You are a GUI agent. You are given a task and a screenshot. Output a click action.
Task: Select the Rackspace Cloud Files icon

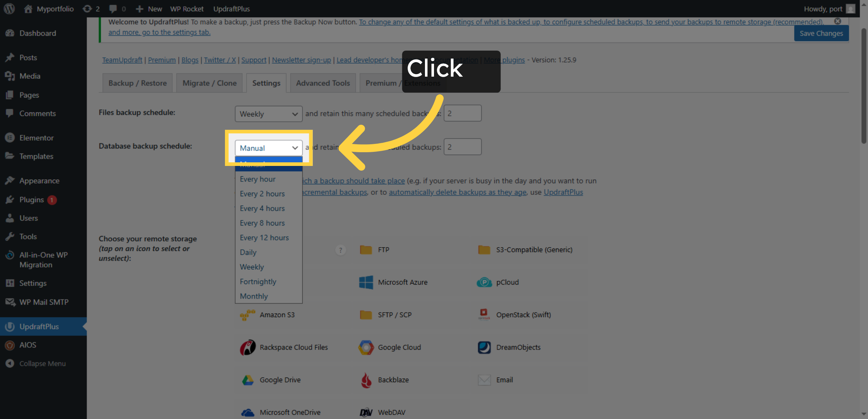tap(248, 347)
